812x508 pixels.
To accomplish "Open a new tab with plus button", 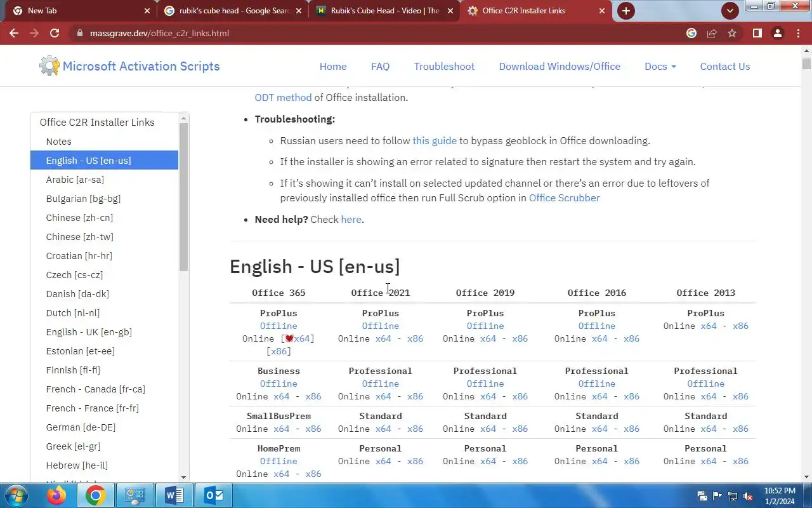I will pyautogui.click(x=626, y=11).
